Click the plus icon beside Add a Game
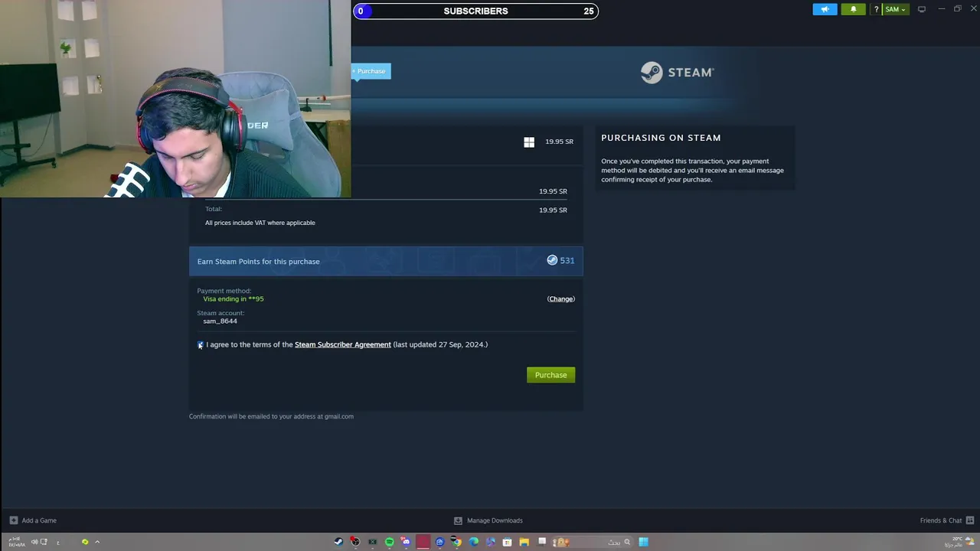Image resolution: width=980 pixels, height=551 pixels. coord(13,520)
